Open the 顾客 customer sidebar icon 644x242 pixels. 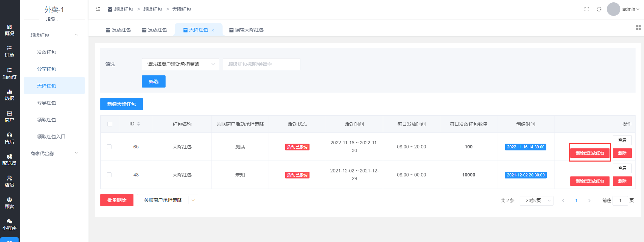click(9, 203)
